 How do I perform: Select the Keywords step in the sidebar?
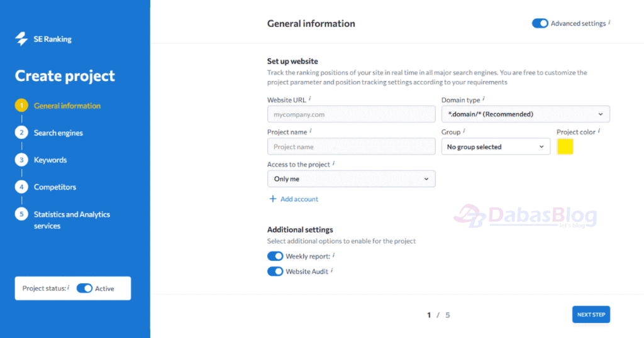click(50, 160)
